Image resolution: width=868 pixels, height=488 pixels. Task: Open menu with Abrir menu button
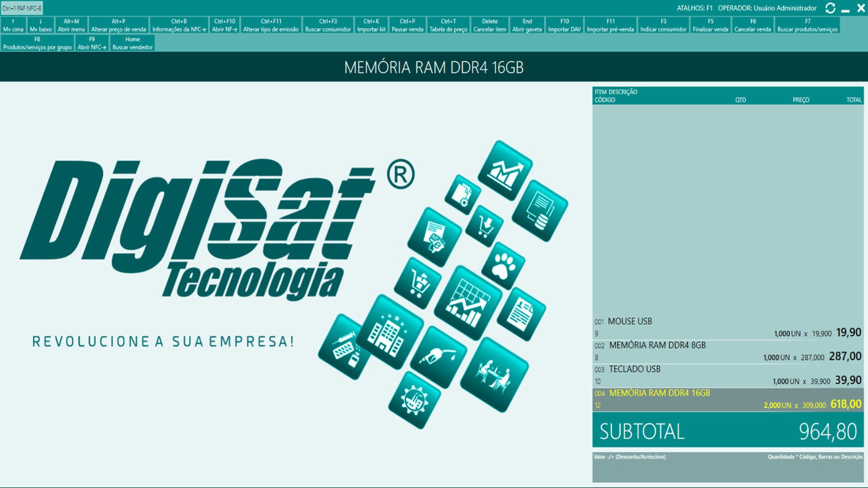tap(71, 25)
